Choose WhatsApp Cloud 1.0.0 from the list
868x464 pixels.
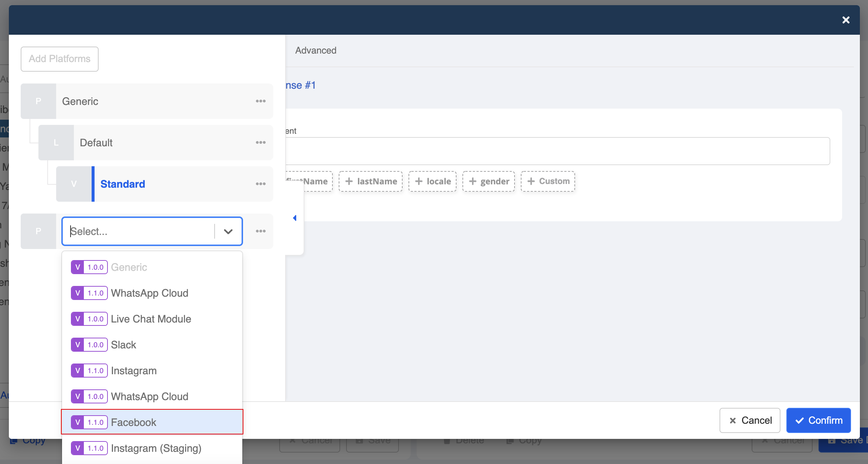tap(152, 396)
